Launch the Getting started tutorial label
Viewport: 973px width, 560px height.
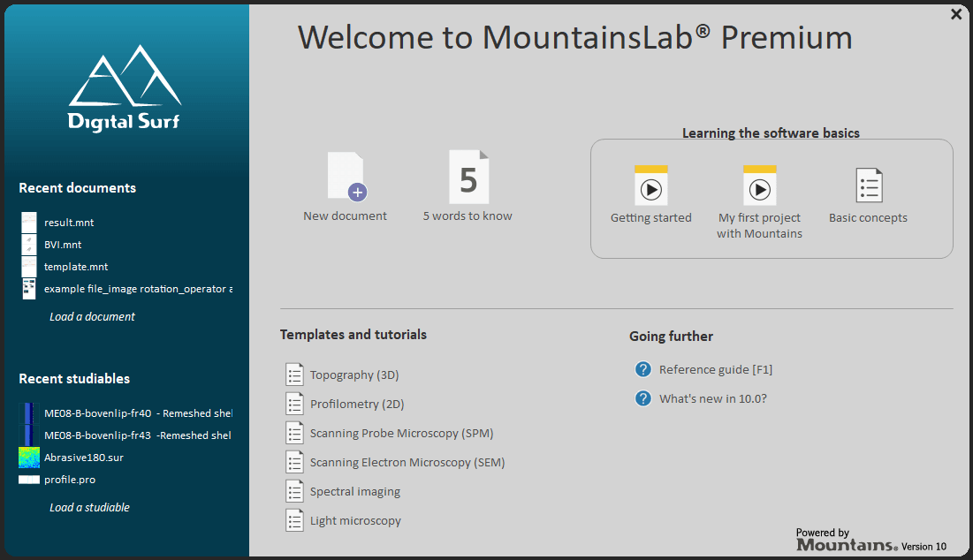coord(651,217)
